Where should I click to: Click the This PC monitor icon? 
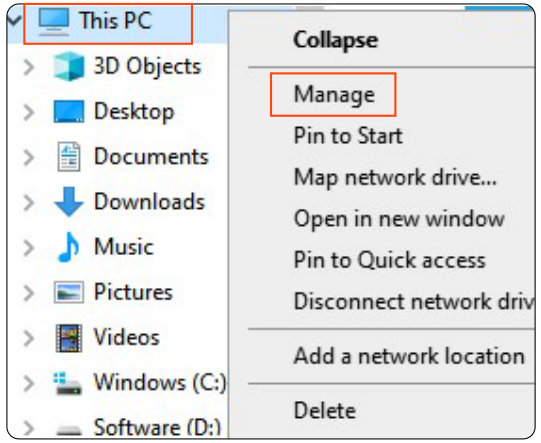click(53, 22)
